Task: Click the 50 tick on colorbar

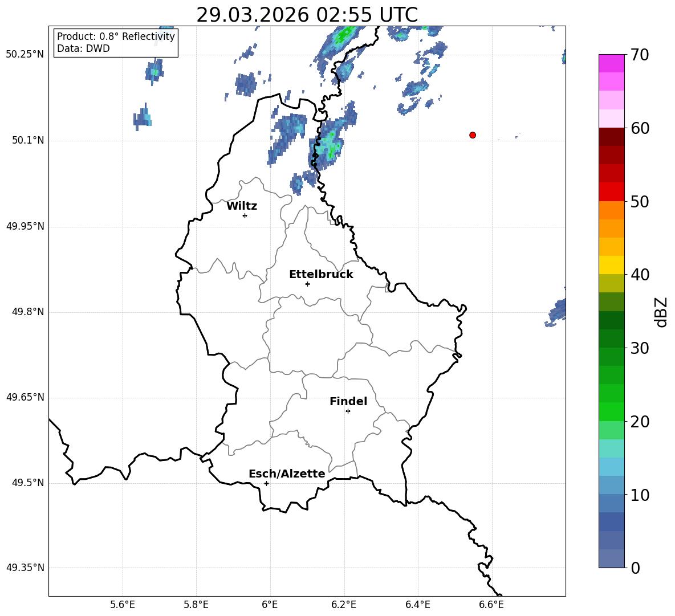Action: (x=640, y=201)
